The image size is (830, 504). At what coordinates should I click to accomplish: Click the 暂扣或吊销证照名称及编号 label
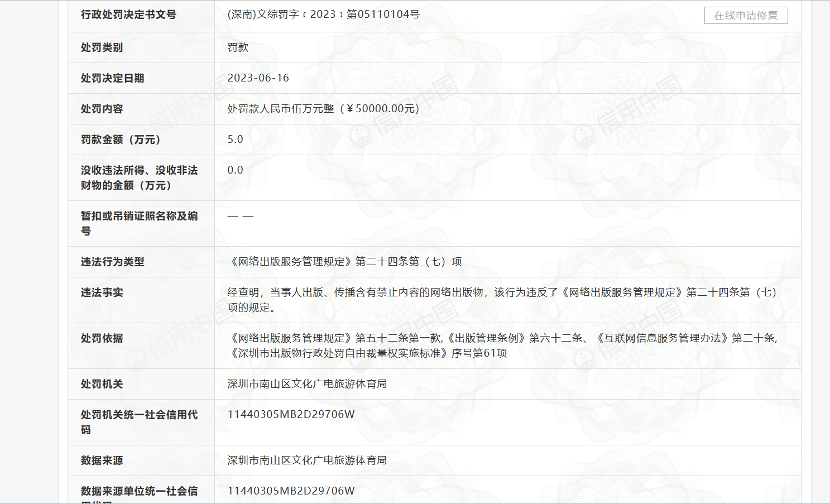(x=139, y=223)
